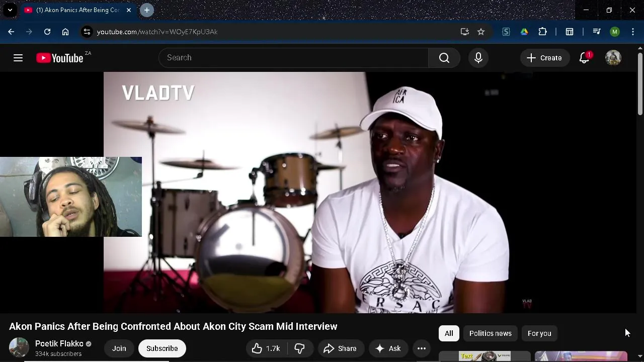View site information icon in address bar
The height and width of the screenshot is (362, 644).
[x=87, y=32]
